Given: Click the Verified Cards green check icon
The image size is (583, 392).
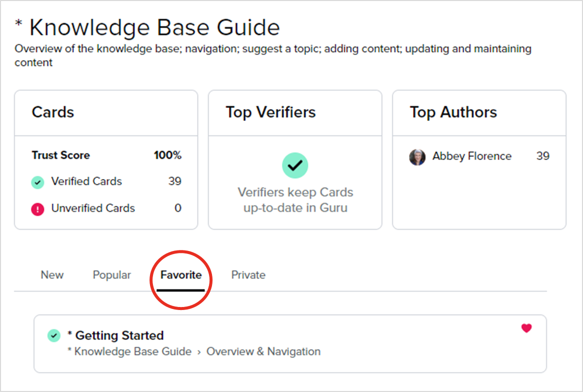Looking at the screenshot, I should [x=38, y=182].
